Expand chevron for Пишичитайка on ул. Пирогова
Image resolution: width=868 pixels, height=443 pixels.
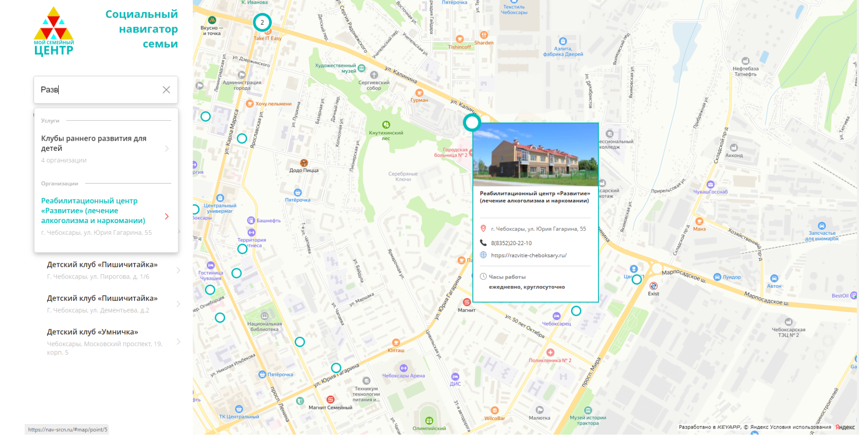(x=178, y=270)
